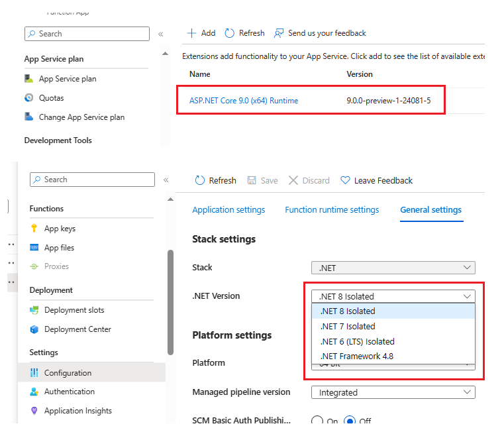The image size is (504, 434).
Task: Click the Deployment slots icon
Action: (x=34, y=310)
